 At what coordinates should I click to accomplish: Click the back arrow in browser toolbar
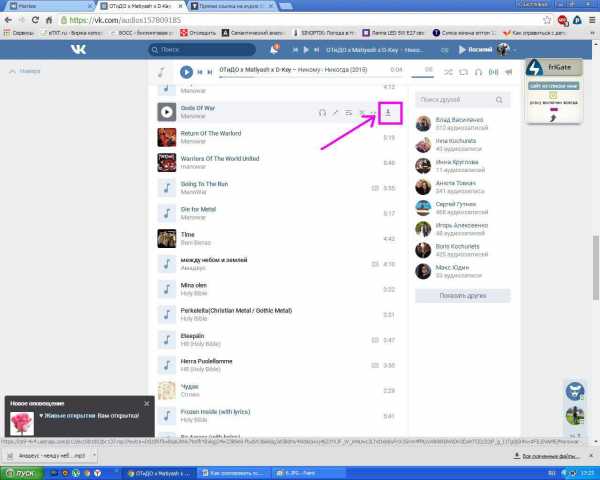[x=8, y=20]
